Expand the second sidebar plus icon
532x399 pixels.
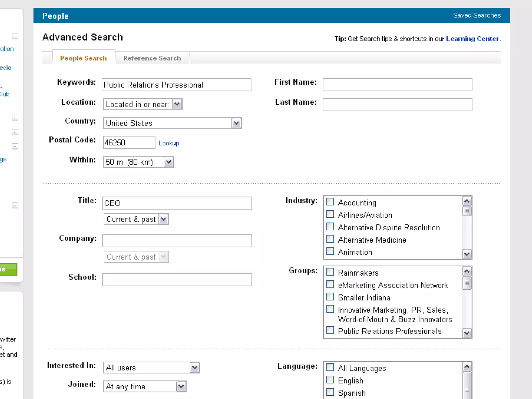[15, 132]
